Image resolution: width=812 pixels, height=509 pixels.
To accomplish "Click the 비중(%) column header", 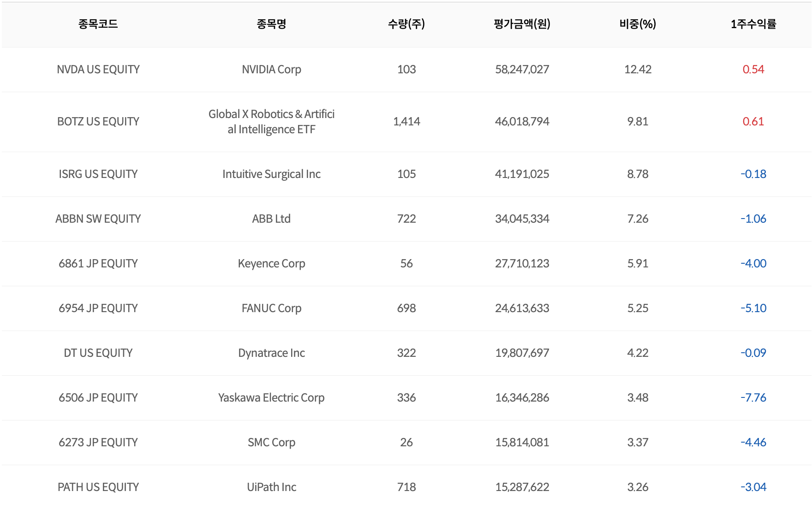I will [638, 24].
